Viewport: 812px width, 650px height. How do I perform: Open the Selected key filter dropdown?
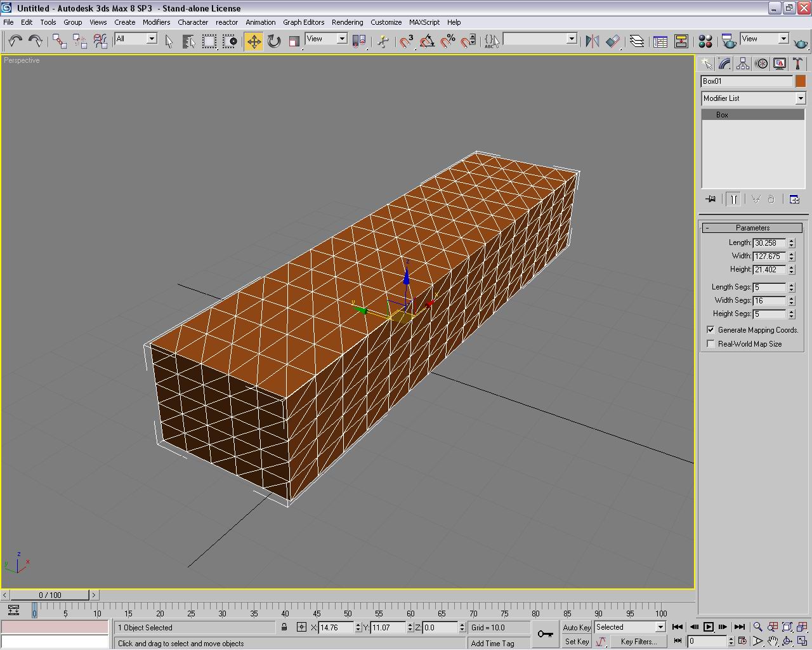tap(660, 627)
